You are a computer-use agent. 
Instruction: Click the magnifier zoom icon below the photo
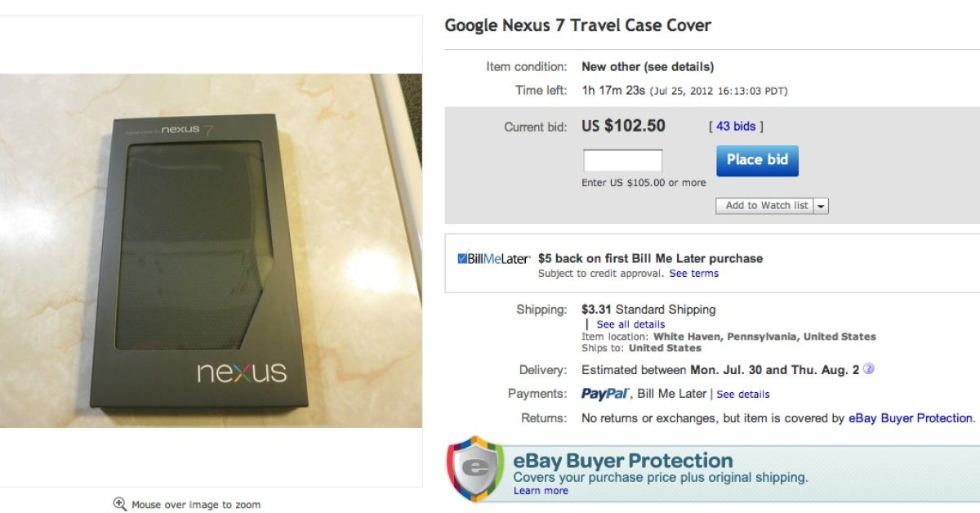coord(120,504)
